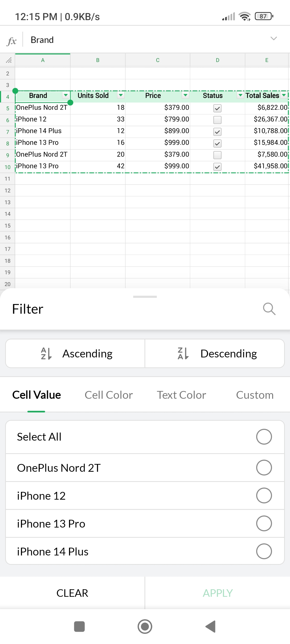Open the Status column filter dropdown
Screen dimensions: 290x644
(x=240, y=95)
